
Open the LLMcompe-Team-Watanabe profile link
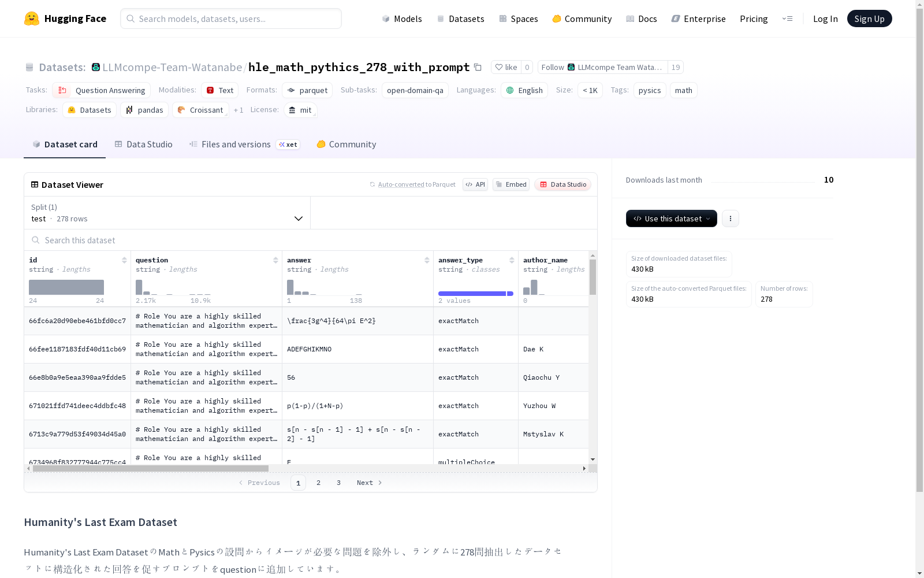[x=172, y=67]
